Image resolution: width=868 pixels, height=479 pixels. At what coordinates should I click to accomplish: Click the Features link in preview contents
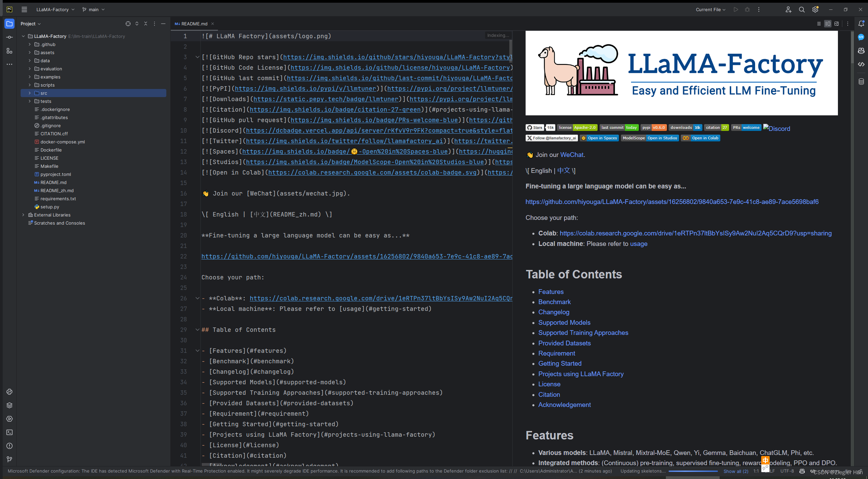551,292
